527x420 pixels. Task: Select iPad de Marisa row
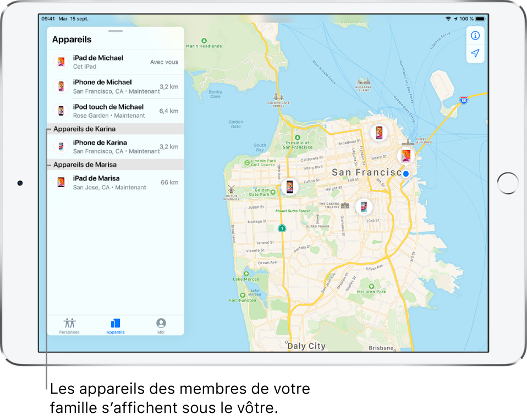(x=116, y=182)
